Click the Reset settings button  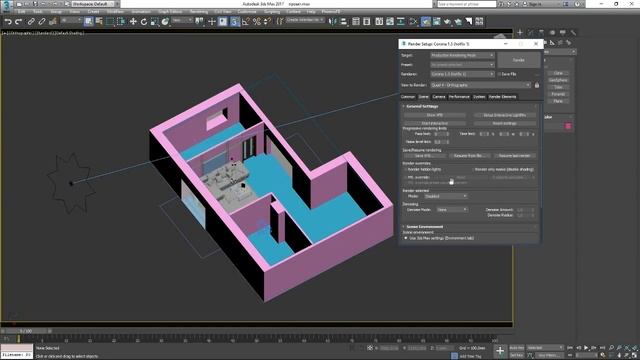pyautogui.click(x=505, y=123)
